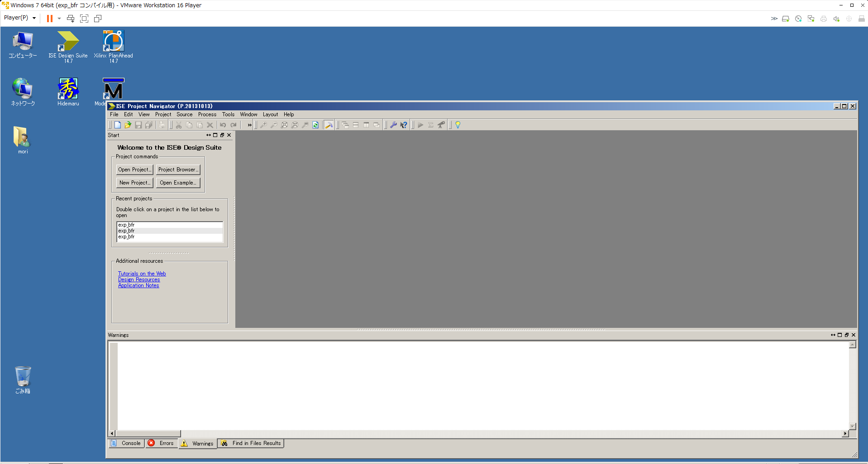
Task: Open the Tutorials on the Web link
Action: click(x=142, y=274)
